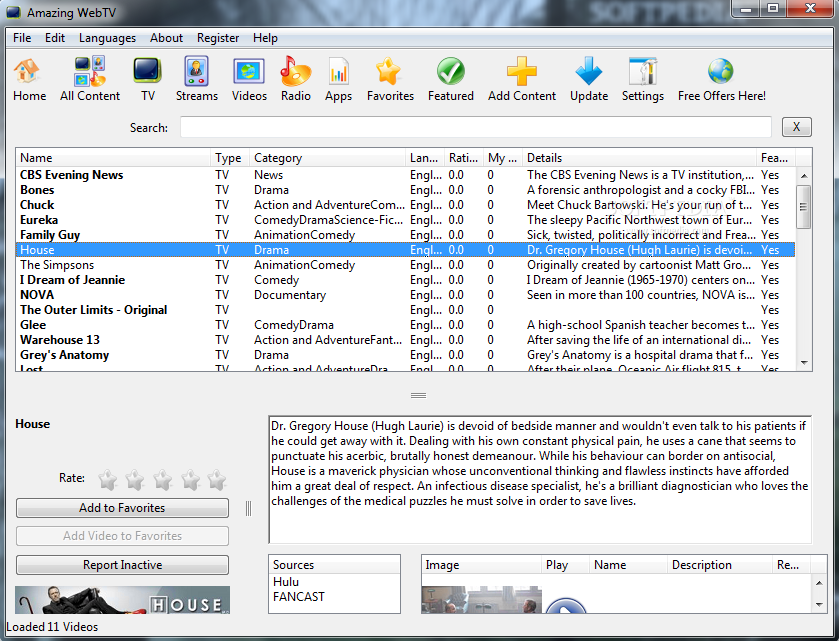Rate House one star
Screen dimensions: 839x641
[x=108, y=479]
